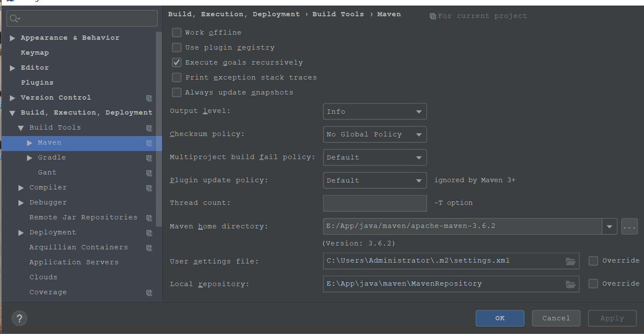Open Gant settings page
The height and width of the screenshot is (334, 644).
[47, 172]
